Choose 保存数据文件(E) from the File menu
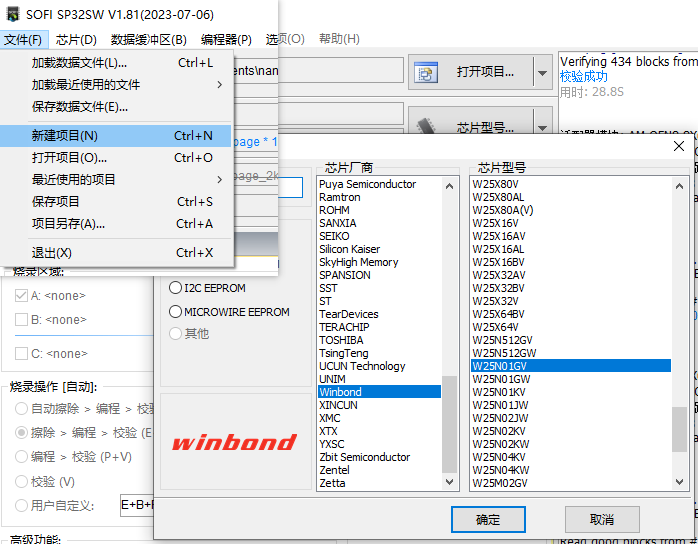The image size is (698, 544). tap(80, 107)
